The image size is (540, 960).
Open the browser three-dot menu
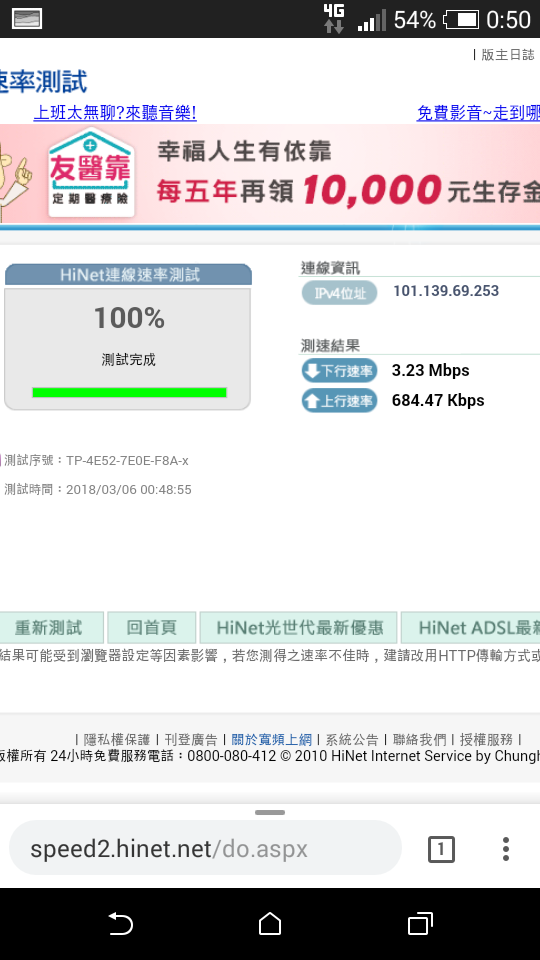pos(506,849)
